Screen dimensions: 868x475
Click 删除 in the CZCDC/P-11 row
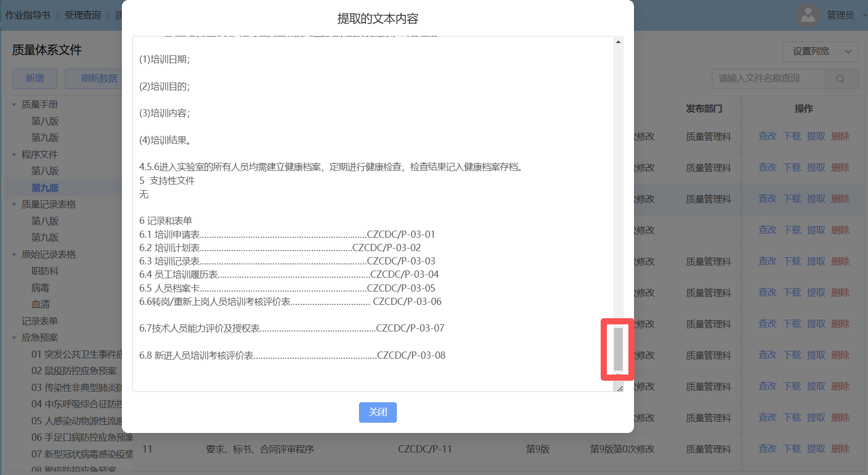coord(840,449)
